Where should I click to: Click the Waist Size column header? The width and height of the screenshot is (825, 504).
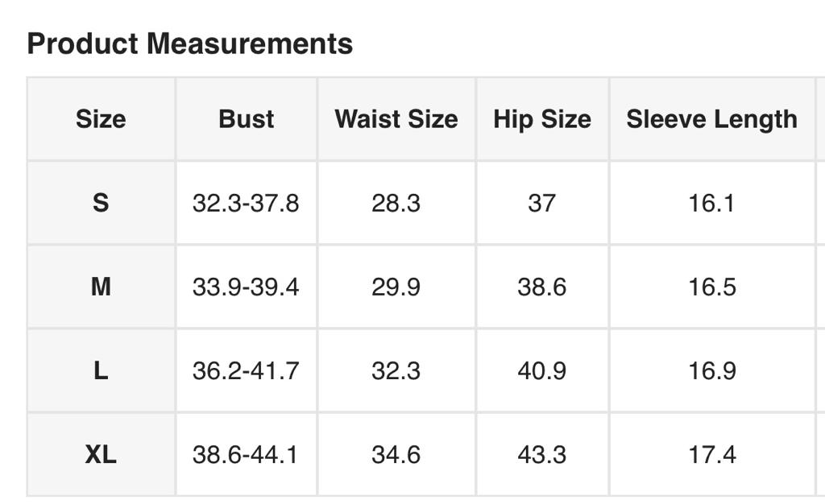pos(396,119)
